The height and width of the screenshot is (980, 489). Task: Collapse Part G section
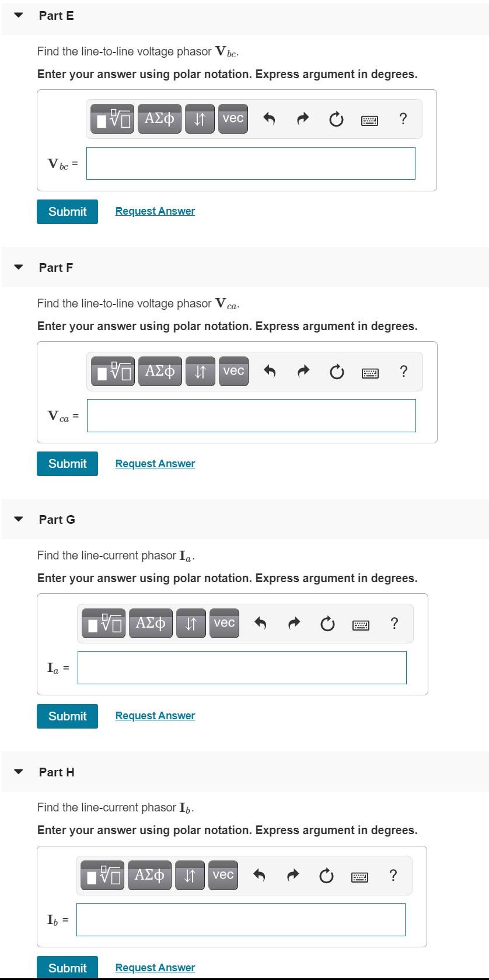coord(18,519)
